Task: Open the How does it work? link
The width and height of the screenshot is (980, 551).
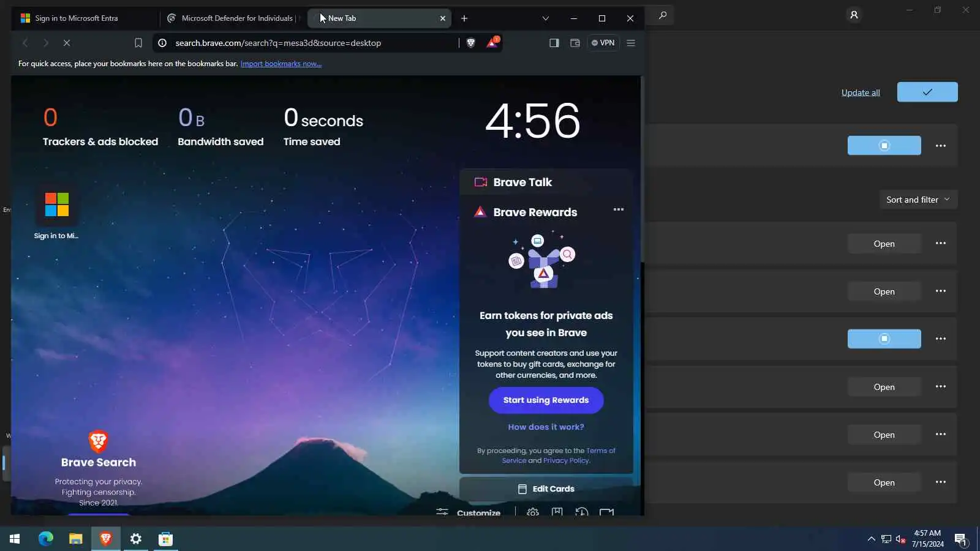Action: 546,427
